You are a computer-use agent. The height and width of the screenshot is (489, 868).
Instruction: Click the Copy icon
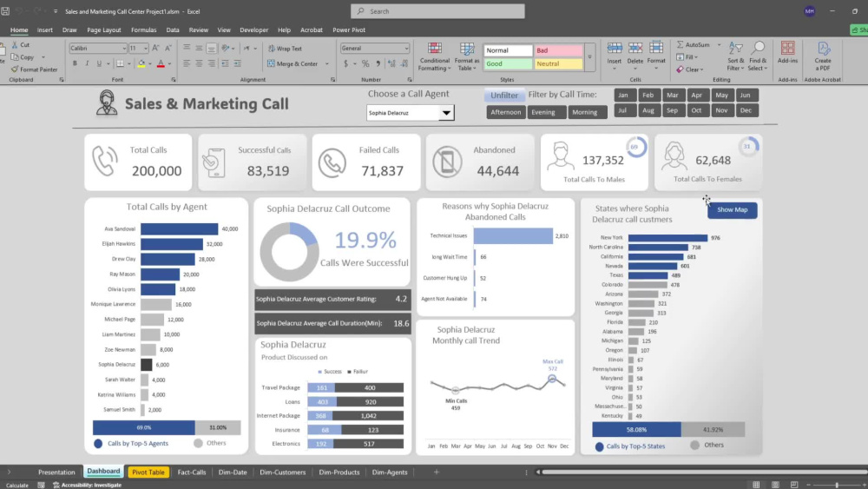pyautogui.click(x=15, y=57)
